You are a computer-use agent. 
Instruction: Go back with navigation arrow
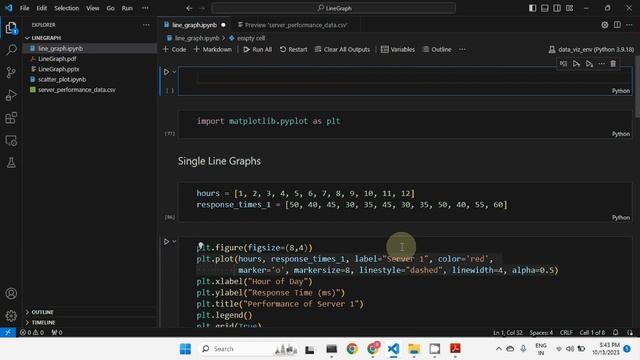tap(189, 8)
